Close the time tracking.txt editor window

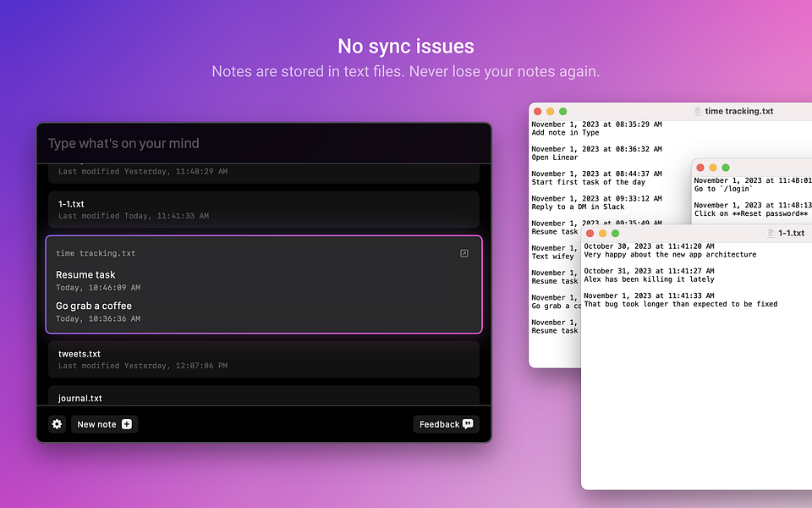[538, 112]
